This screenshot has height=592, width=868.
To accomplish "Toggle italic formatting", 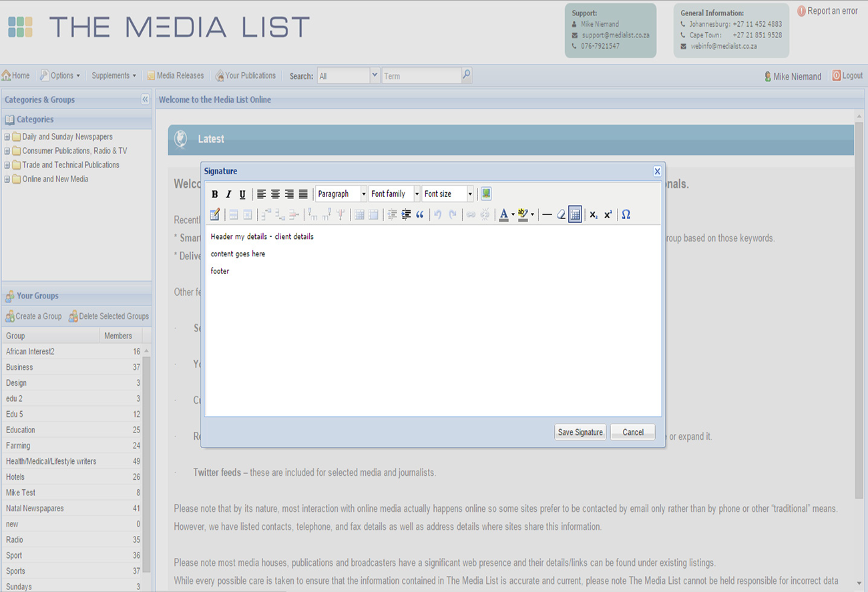I will [228, 194].
